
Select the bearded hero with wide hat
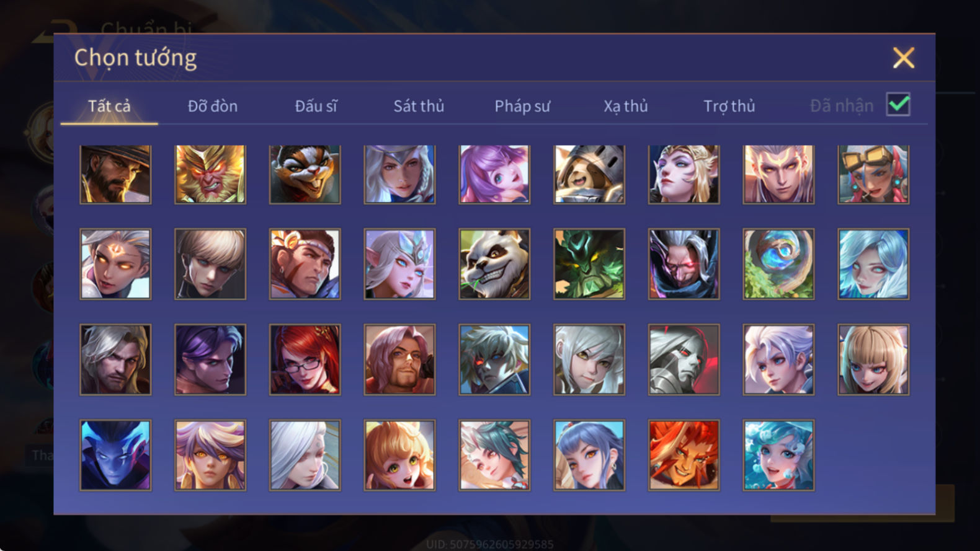point(115,174)
